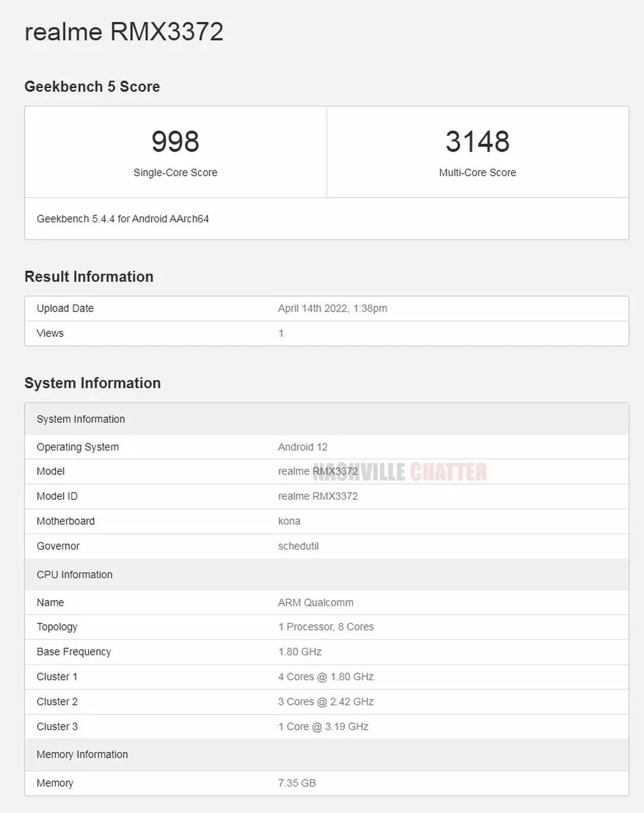Image resolution: width=644 pixels, height=813 pixels.
Task: Select the upload date April 14th 2022
Action: [332, 308]
